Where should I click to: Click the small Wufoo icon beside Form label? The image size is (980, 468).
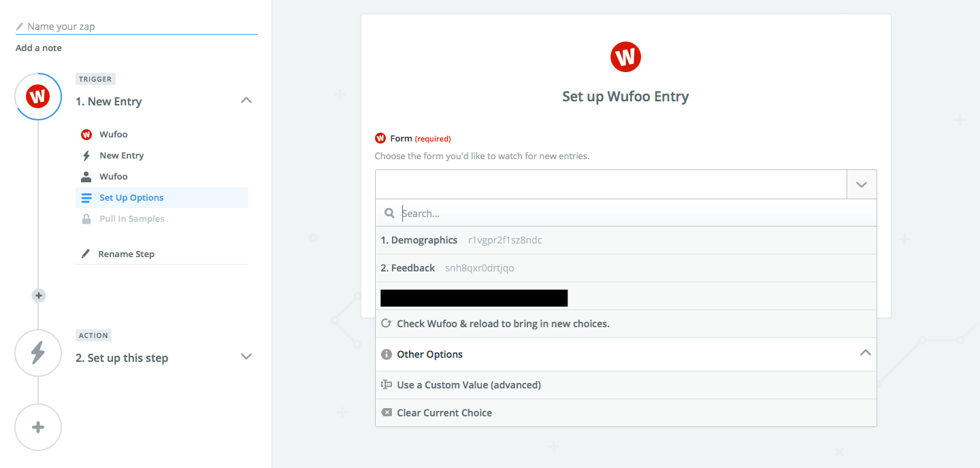[380, 138]
